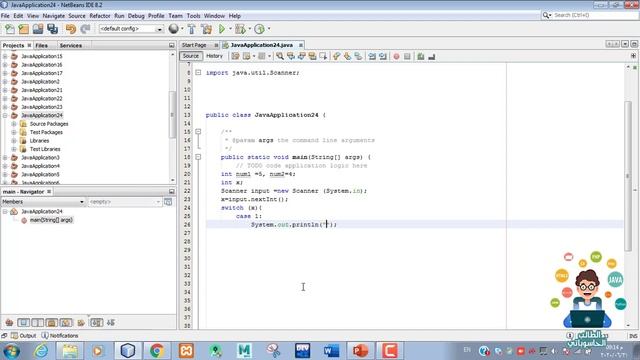Click in the Search (Ctrl+I) field

(x=589, y=15)
